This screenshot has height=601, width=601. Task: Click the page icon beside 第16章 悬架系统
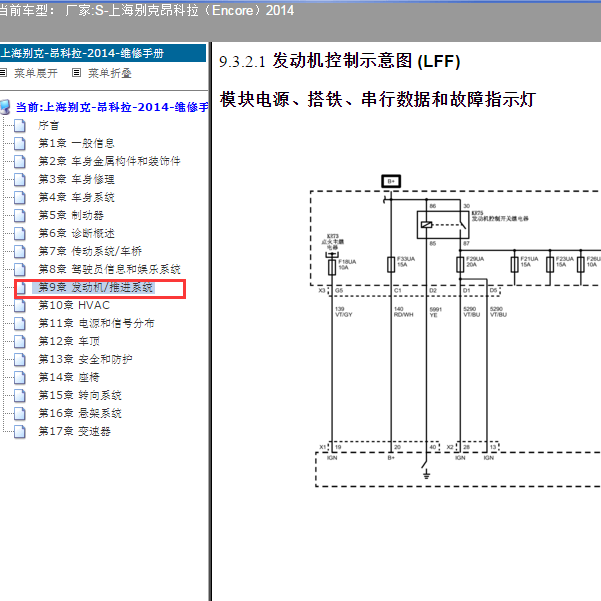pos(20,414)
